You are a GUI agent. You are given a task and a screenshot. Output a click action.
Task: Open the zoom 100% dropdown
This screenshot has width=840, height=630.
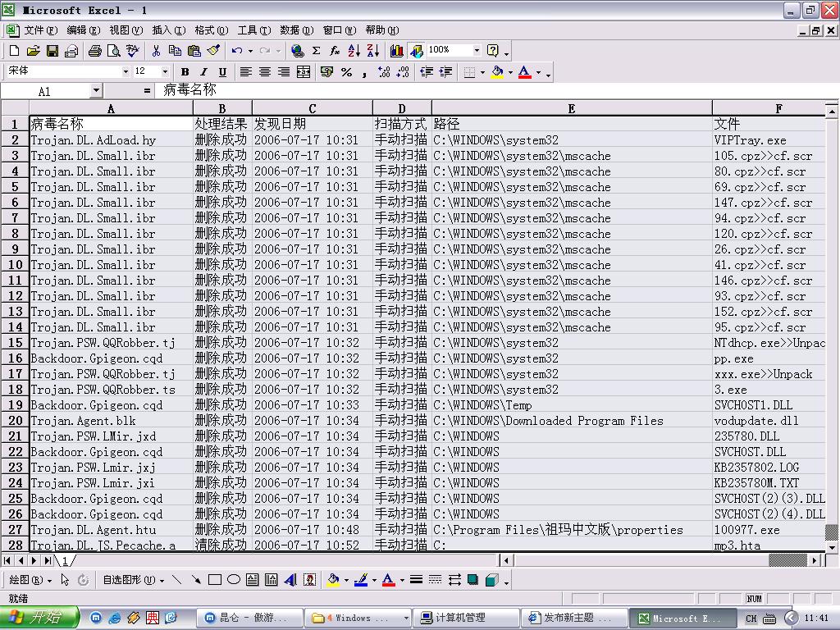coord(477,51)
